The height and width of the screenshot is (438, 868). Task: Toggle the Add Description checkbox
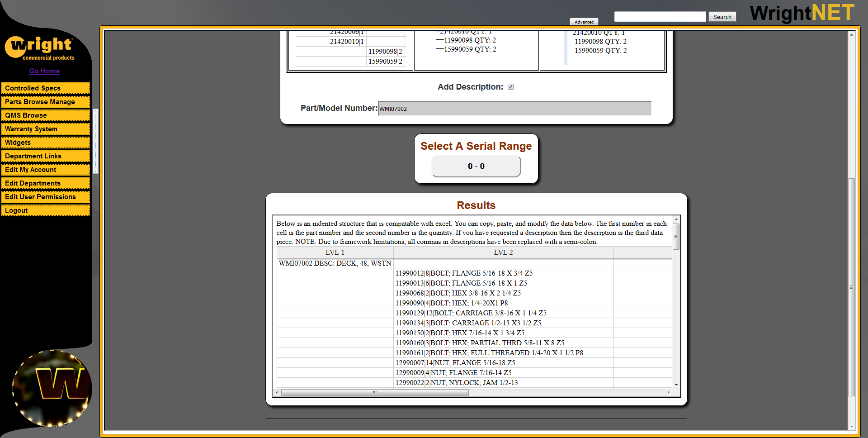(x=510, y=87)
